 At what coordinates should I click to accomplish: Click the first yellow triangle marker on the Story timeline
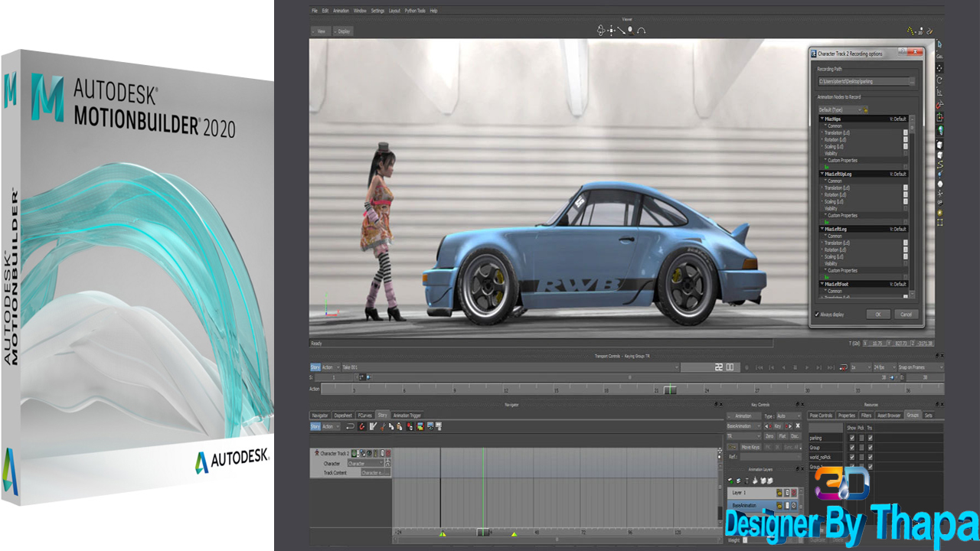(442, 533)
